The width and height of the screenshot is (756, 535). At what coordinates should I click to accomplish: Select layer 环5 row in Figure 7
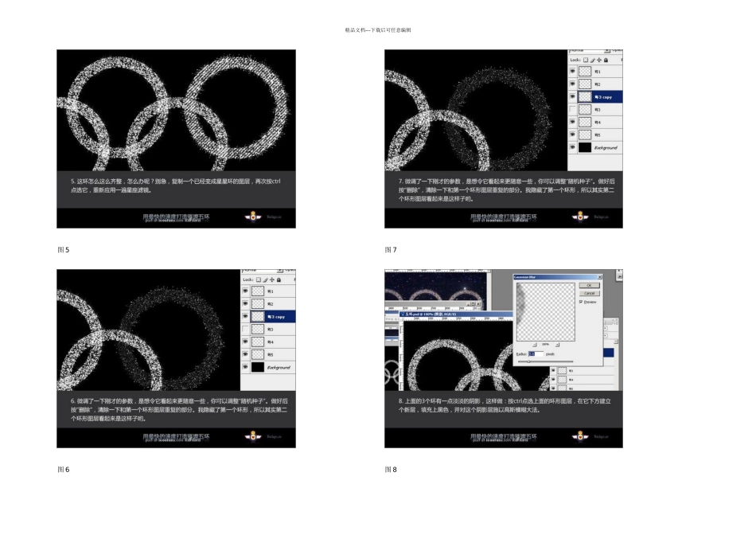click(x=595, y=135)
